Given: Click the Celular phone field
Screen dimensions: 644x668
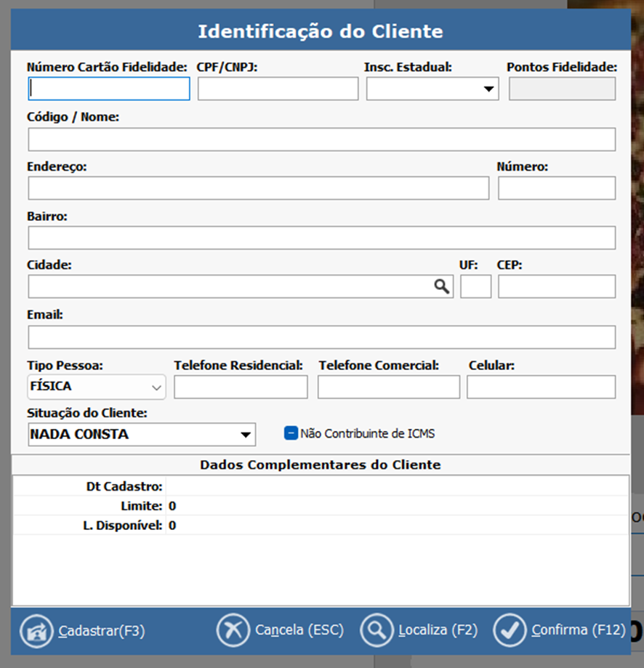Looking at the screenshot, I should tap(541, 387).
